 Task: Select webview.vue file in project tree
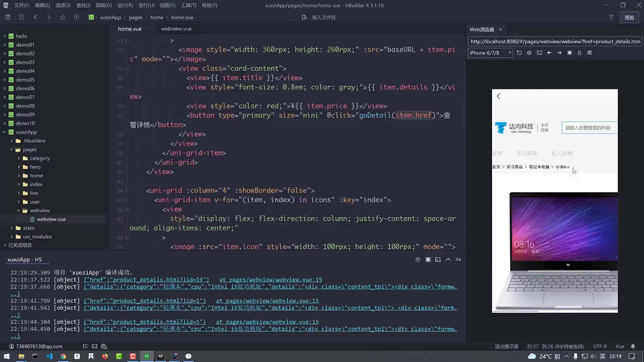pos(51,219)
